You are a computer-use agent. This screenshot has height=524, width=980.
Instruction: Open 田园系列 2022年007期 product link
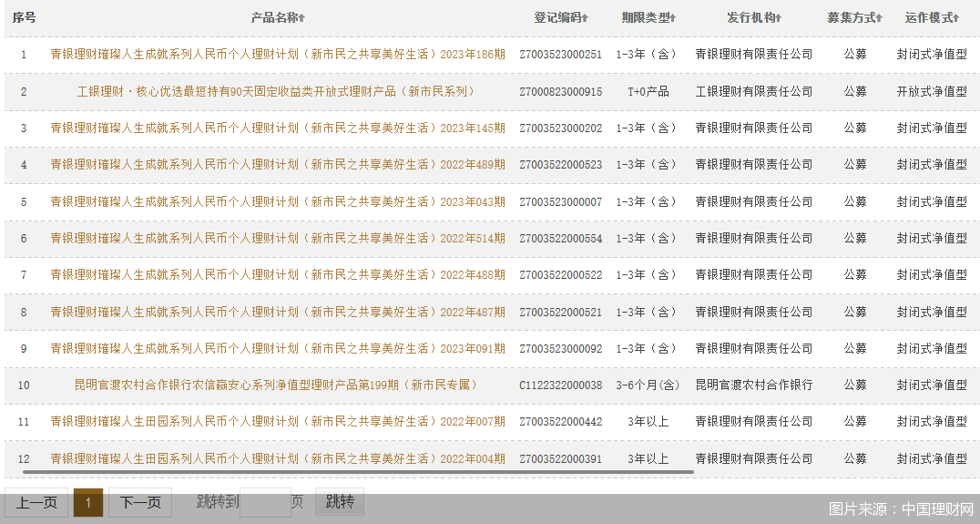point(278,422)
